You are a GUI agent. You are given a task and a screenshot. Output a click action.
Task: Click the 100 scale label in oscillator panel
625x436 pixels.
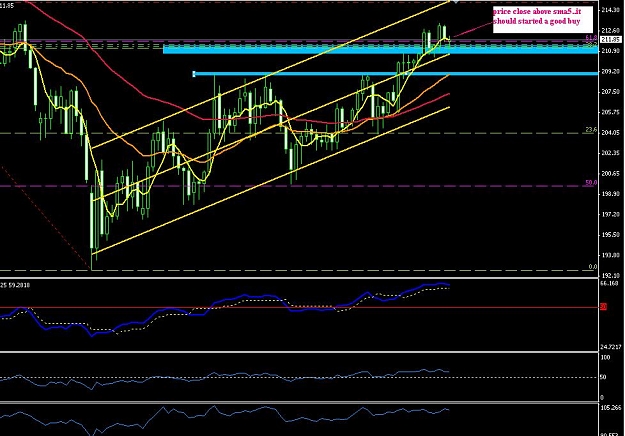(605, 357)
